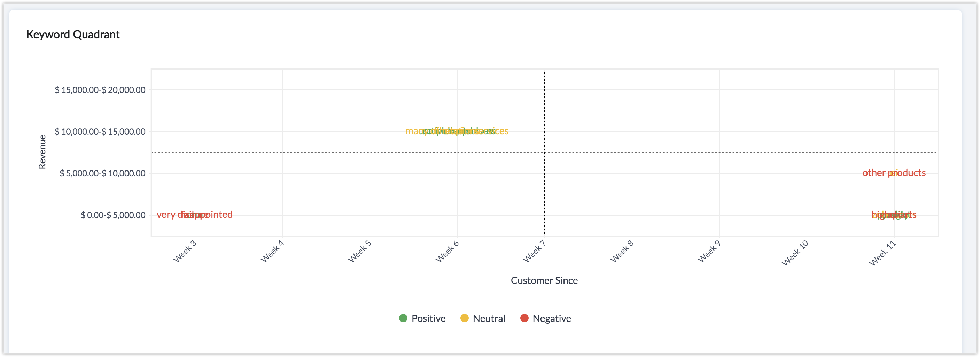
Task: Click the $0.00-$5,000.00 revenue label
Action: click(x=113, y=215)
